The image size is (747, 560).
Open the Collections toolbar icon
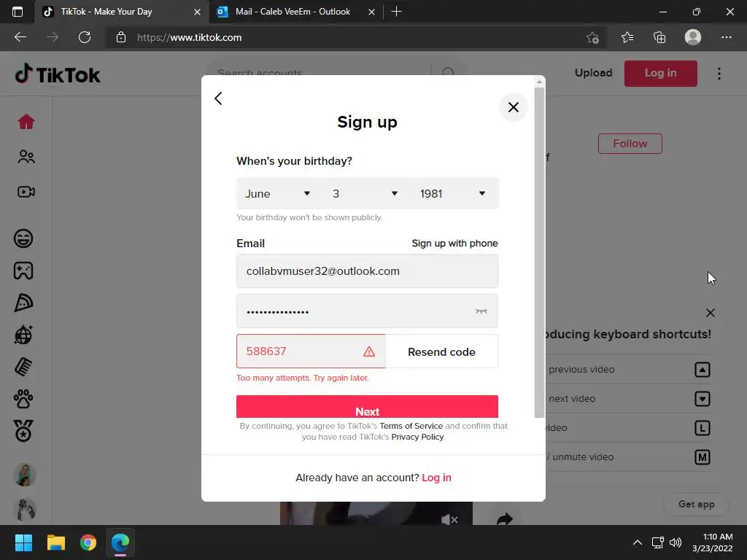coord(659,37)
